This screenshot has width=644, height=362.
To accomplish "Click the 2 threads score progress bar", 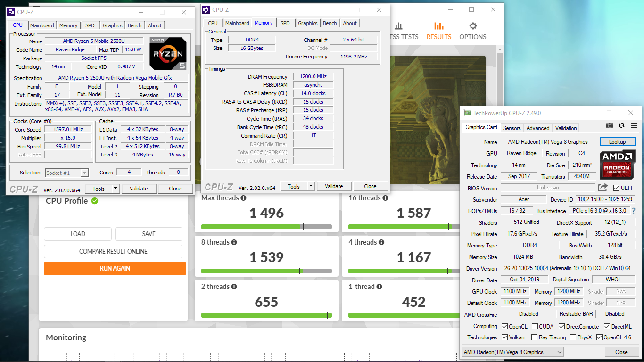I will (266, 315).
